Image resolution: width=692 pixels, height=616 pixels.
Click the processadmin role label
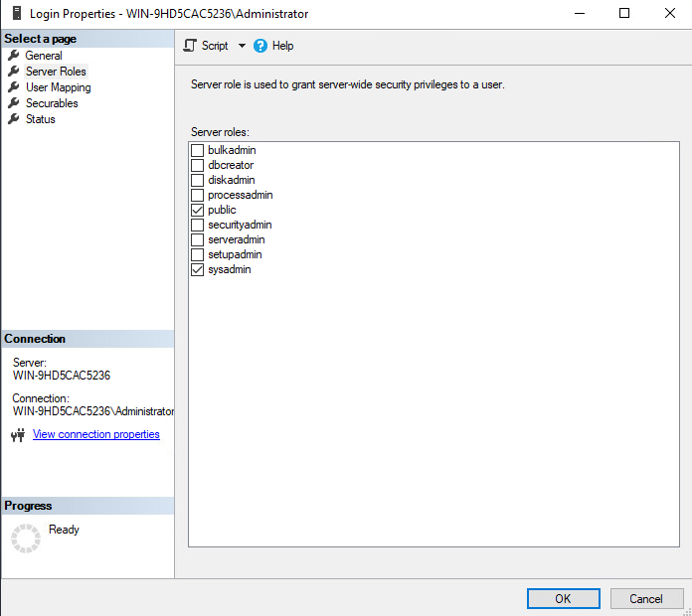tap(240, 195)
